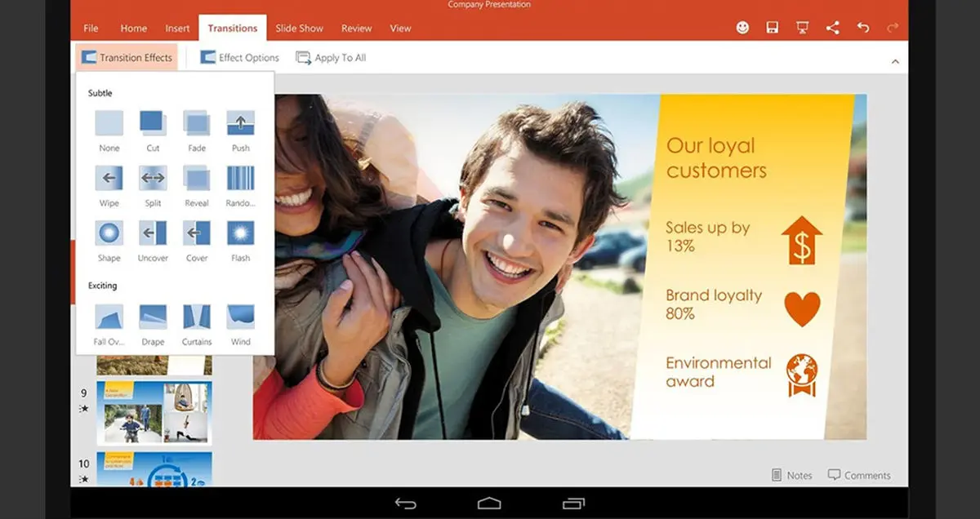
Task: Close the Transition Effects dropdown
Action: pyautogui.click(x=127, y=58)
